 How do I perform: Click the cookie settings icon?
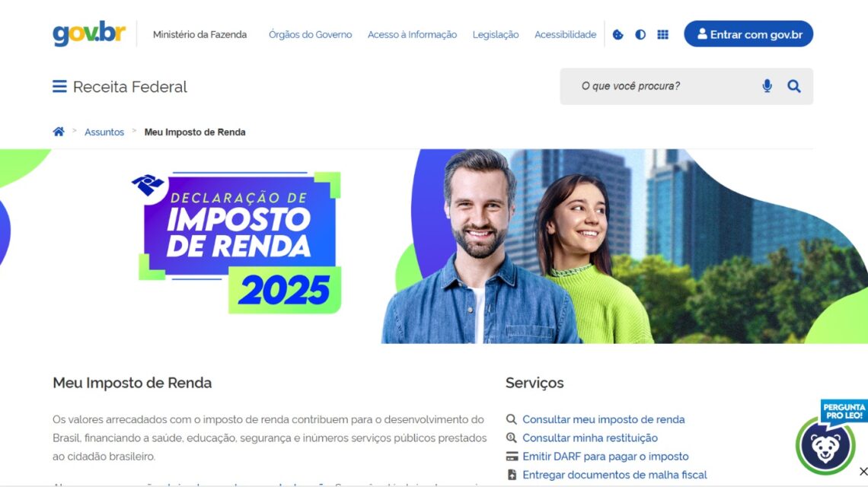pyautogui.click(x=617, y=34)
